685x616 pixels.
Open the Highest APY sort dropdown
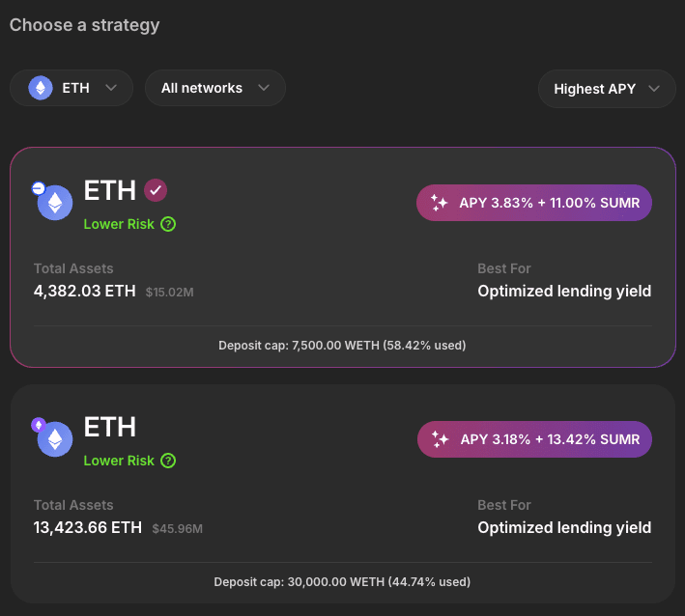click(x=606, y=89)
